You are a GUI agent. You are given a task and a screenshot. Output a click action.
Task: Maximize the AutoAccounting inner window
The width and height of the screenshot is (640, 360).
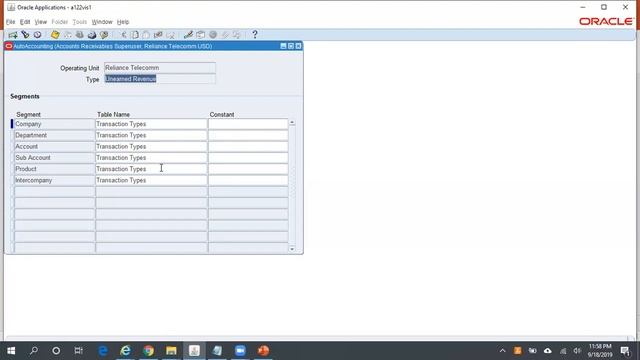[x=291, y=46]
